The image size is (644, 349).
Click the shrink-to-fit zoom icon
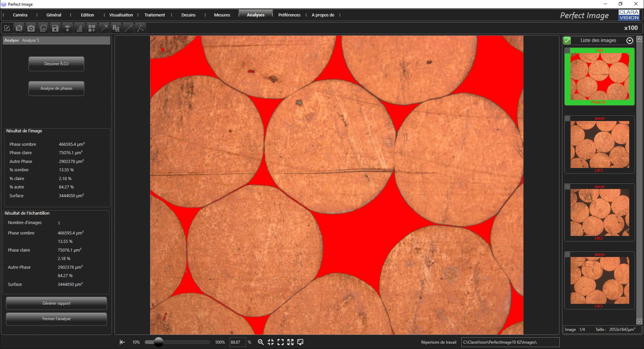pos(271,342)
